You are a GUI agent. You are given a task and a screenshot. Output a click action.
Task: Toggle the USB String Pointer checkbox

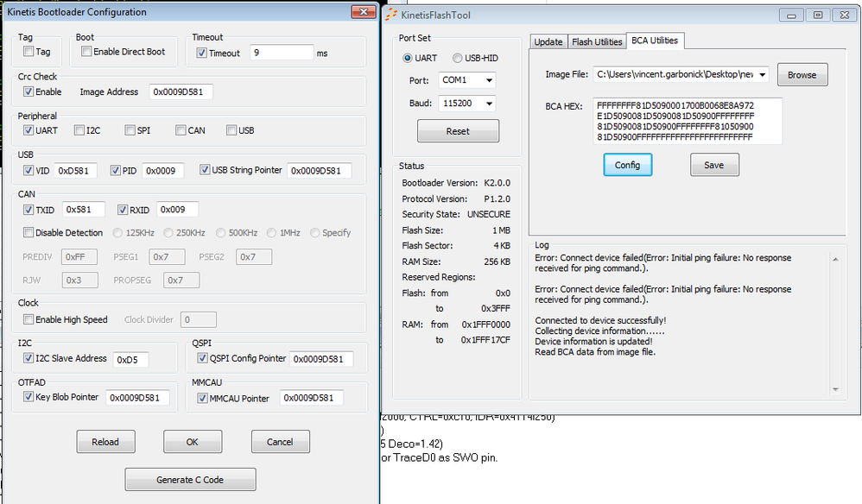[205, 170]
